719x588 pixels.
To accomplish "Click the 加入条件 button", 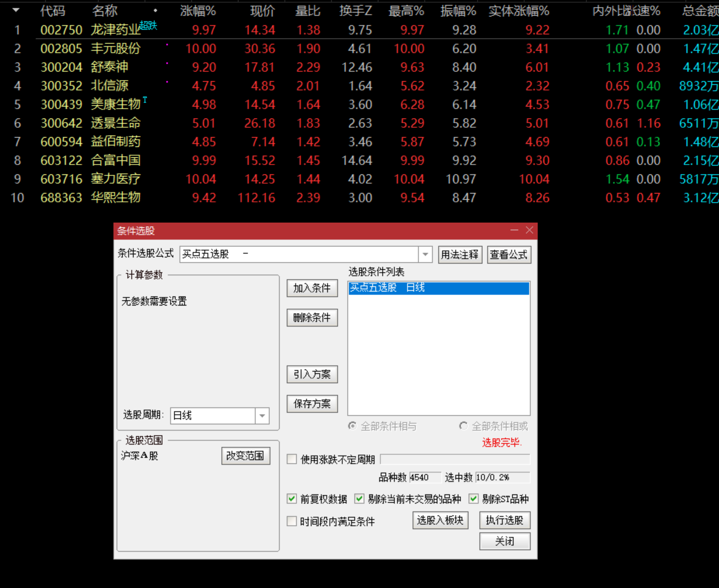I will coord(312,288).
